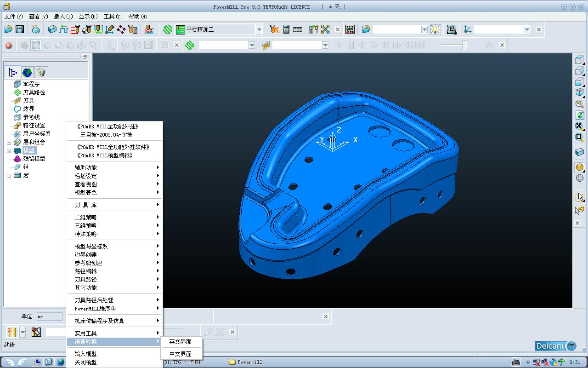588x368 pixels.
Task: Select ISO view cube at top of view toolbar
Action: click(x=579, y=60)
